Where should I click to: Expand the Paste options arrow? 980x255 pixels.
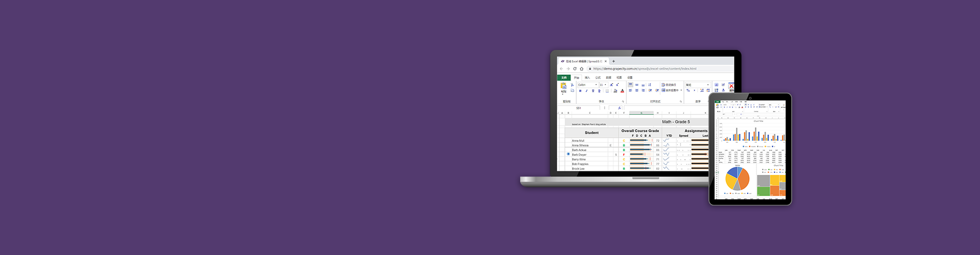click(562, 94)
